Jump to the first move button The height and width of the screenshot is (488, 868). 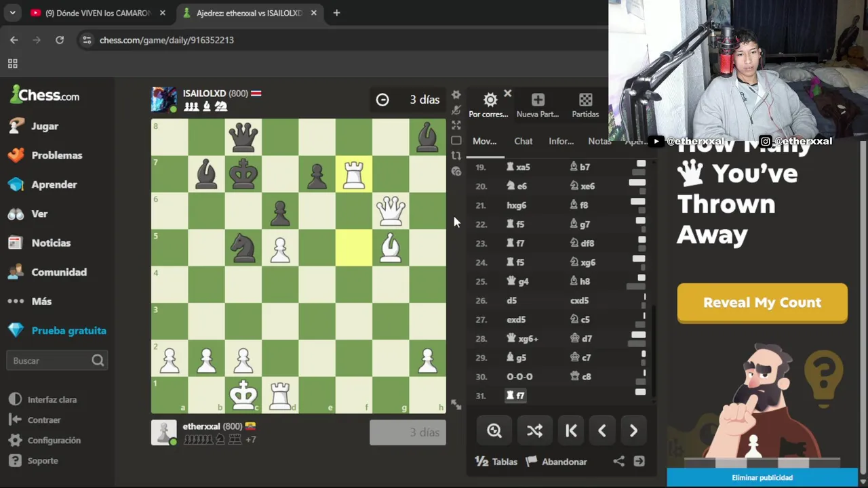coord(571,431)
